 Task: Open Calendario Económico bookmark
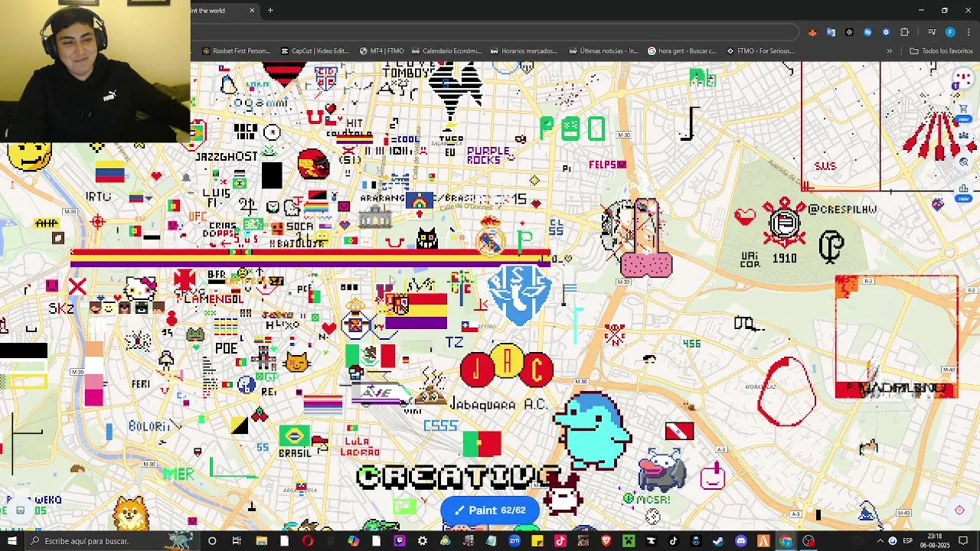pyautogui.click(x=446, y=51)
